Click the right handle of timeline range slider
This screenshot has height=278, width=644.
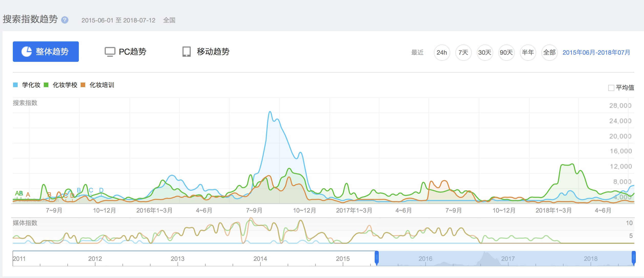(634, 258)
